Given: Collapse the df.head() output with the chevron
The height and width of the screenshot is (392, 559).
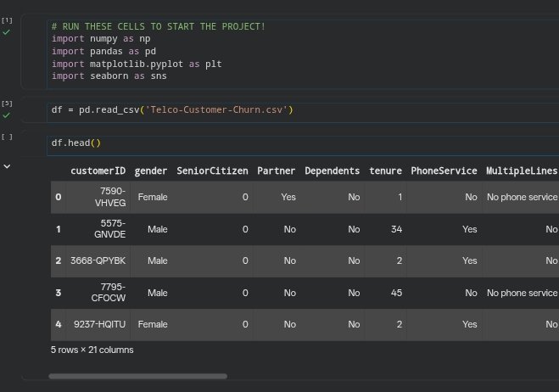Looking at the screenshot, I should (7, 166).
